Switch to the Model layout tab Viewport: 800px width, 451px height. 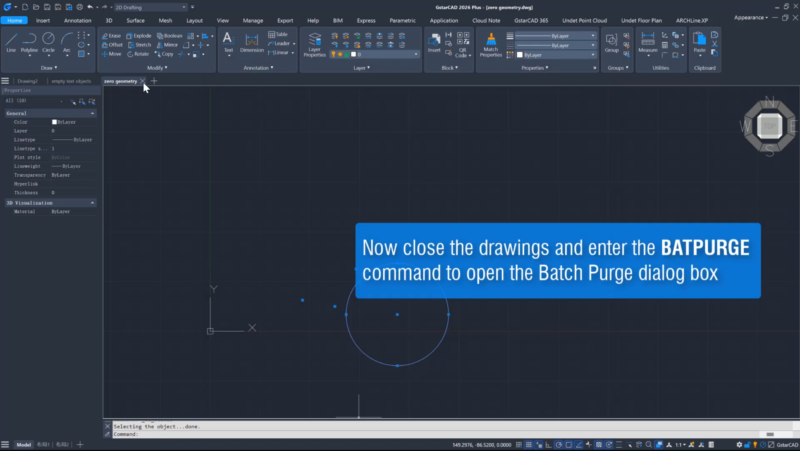(x=23, y=444)
